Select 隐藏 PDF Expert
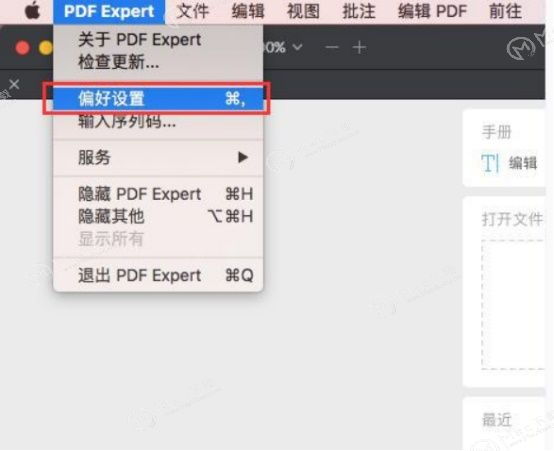The height and width of the screenshot is (451, 554). (x=158, y=194)
